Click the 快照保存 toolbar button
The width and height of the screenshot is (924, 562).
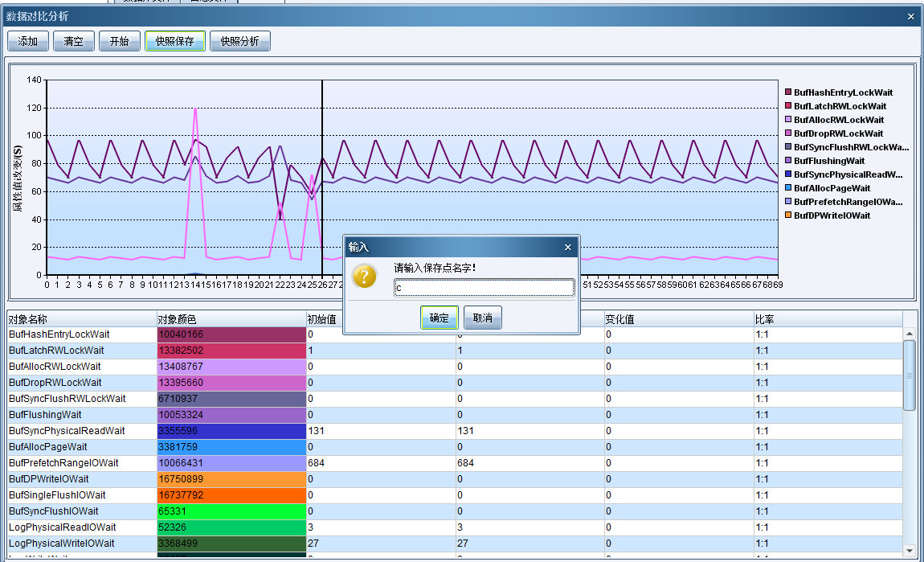pos(174,41)
